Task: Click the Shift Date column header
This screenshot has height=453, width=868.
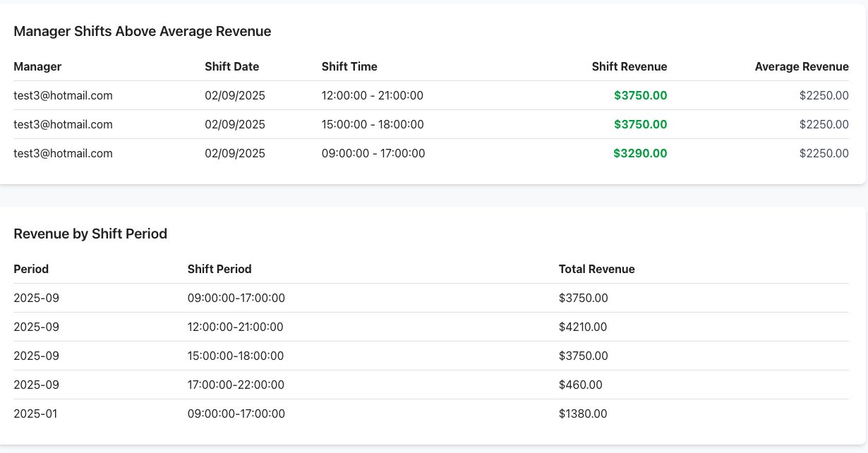Action: [231, 66]
